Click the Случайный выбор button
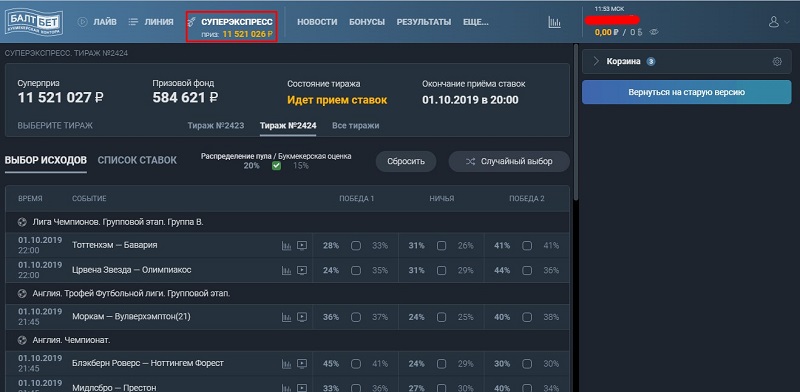Viewport: 800px width, 392px height. (509, 161)
